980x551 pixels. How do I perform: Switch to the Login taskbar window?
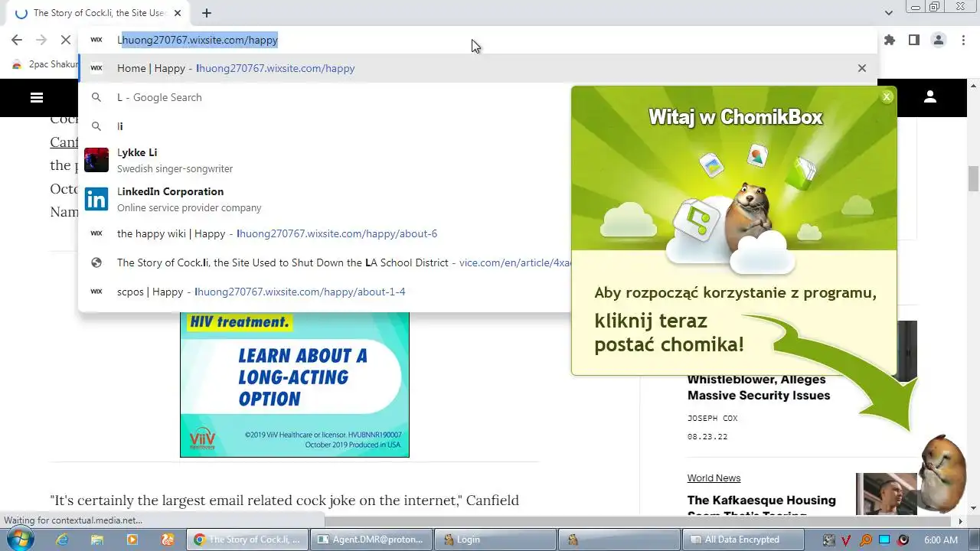pyautogui.click(x=495, y=540)
